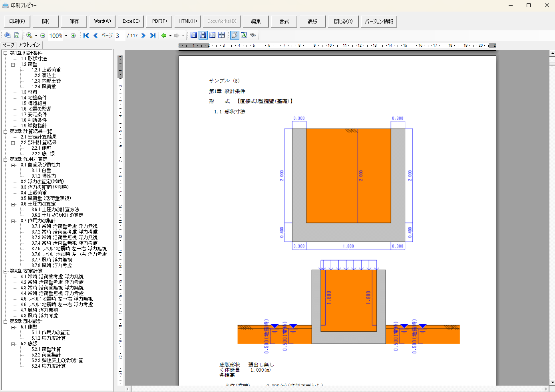This screenshot has width=555, height=392.
Task: Click the PDF(F) export button
Action: (x=159, y=21)
